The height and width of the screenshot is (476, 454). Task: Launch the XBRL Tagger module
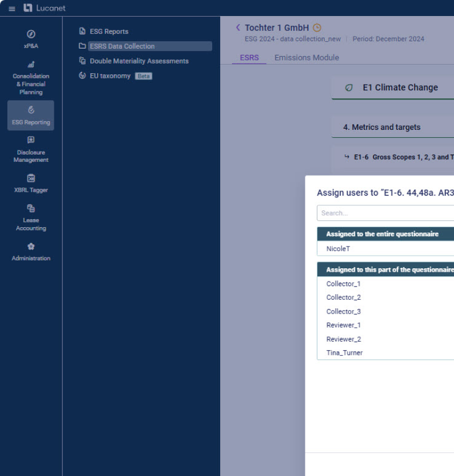tap(31, 183)
